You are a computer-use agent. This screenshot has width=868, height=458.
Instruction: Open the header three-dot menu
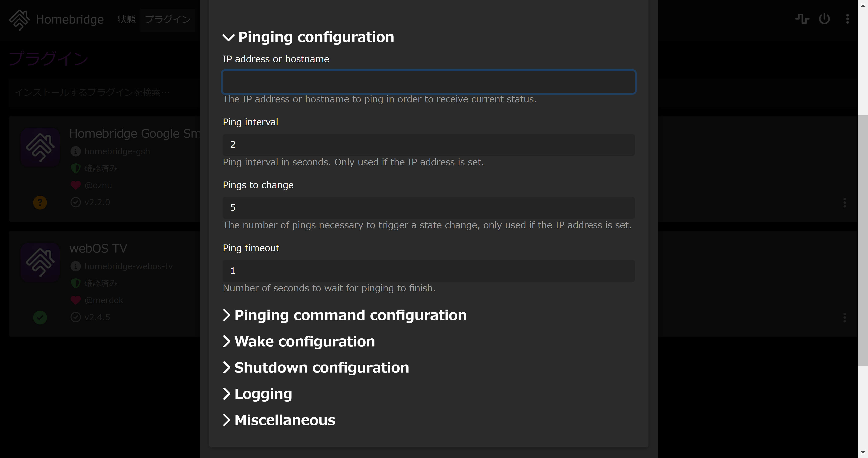(847, 19)
